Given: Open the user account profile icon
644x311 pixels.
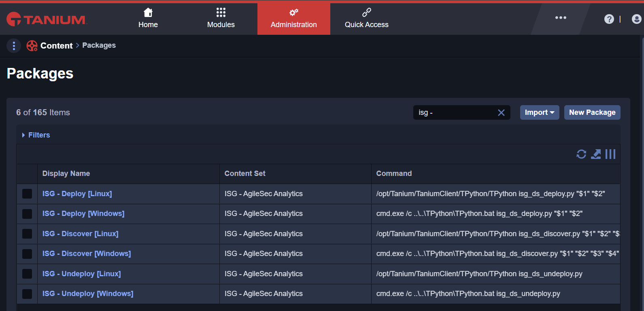Looking at the screenshot, I should [637, 19].
